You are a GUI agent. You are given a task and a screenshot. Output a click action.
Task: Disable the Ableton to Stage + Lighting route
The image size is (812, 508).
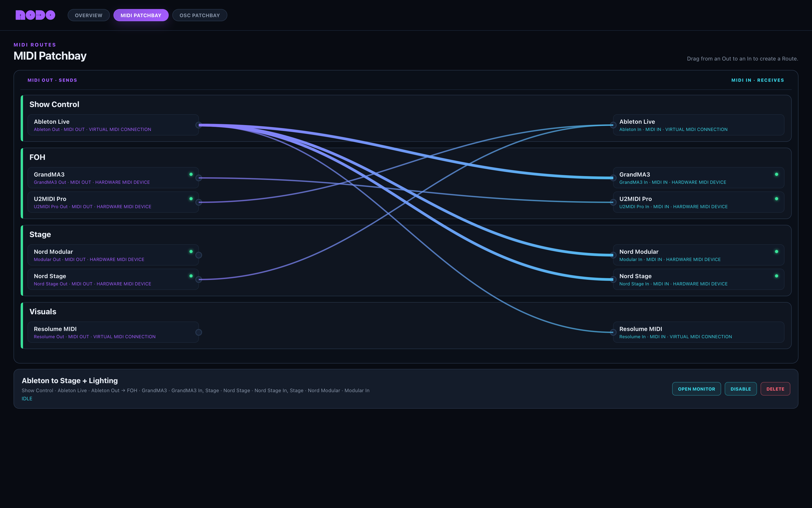(740, 389)
